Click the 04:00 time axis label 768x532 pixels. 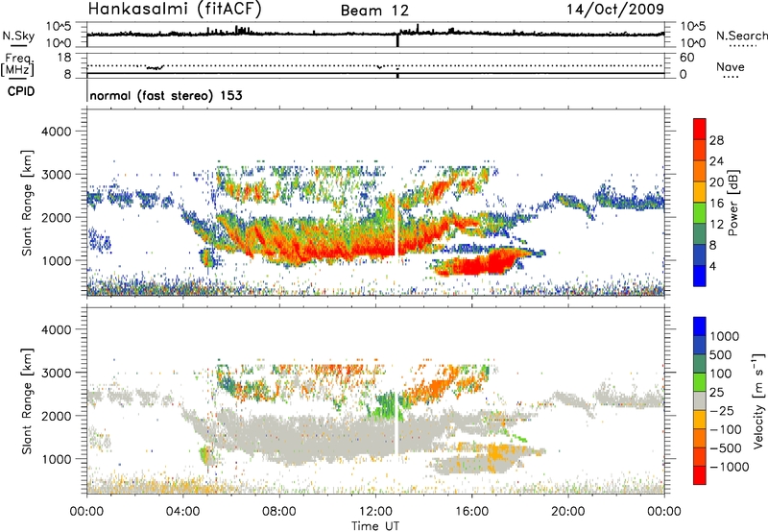tap(182, 512)
